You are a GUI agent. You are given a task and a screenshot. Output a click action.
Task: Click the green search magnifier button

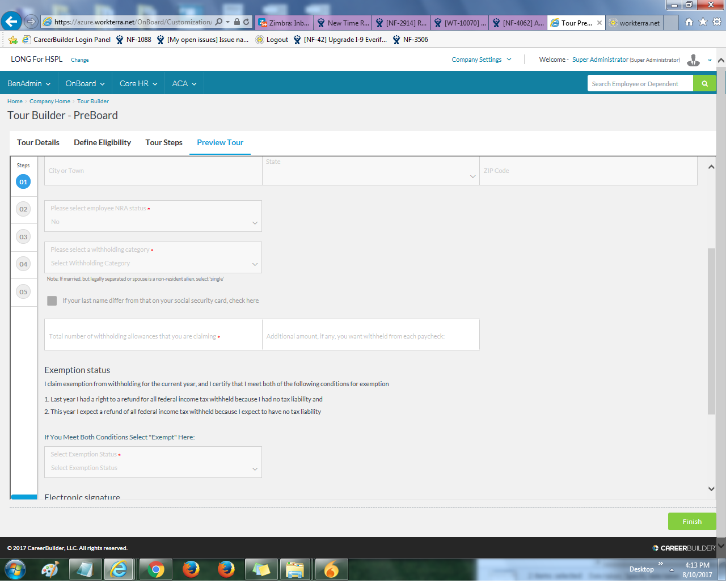(704, 83)
